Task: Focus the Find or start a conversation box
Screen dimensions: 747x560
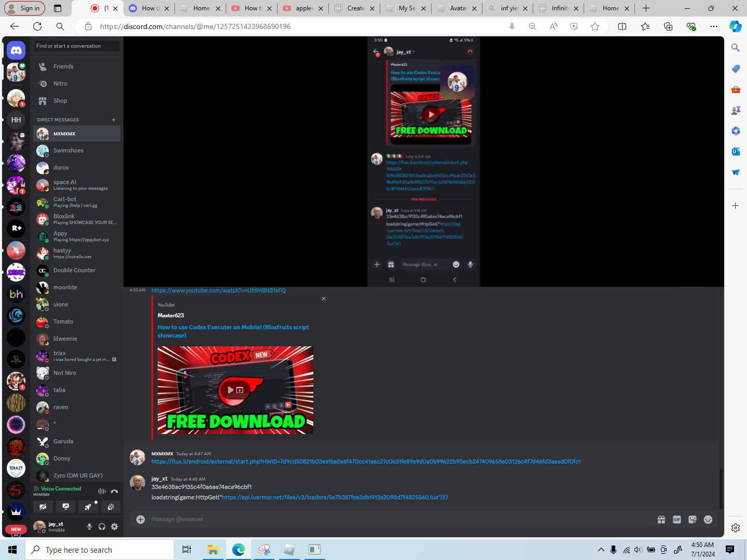Action: (77, 46)
